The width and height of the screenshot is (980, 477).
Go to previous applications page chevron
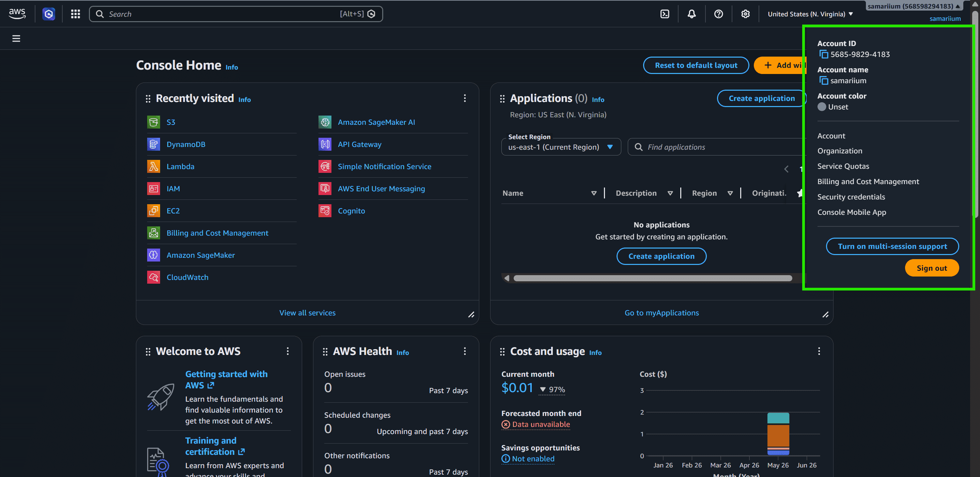pyautogui.click(x=786, y=169)
